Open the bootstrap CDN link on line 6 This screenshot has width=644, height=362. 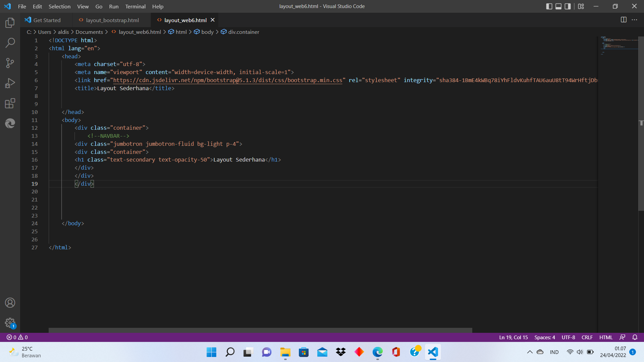[227, 80]
